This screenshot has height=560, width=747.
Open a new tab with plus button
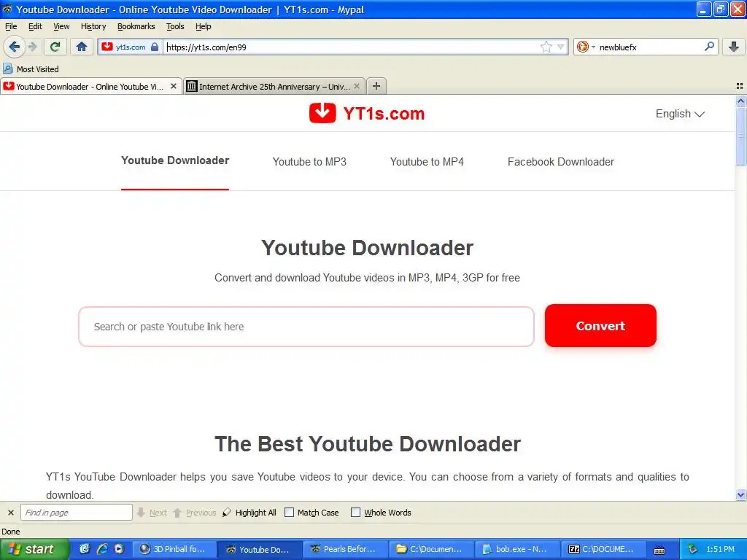coord(376,86)
